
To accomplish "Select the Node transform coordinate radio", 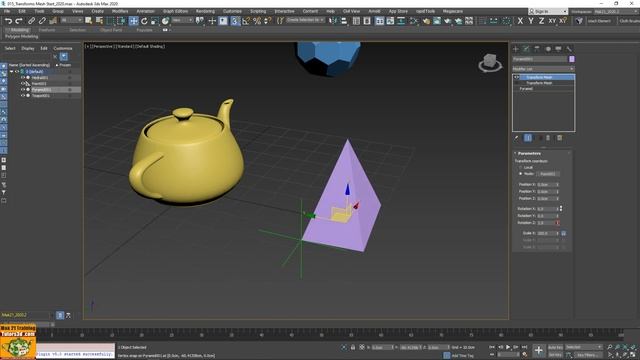I will click(521, 173).
